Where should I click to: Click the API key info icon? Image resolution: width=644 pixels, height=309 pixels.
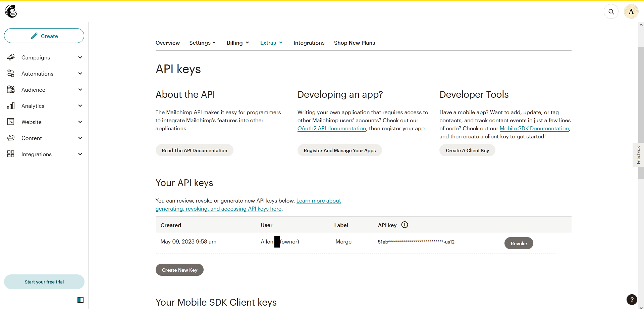(x=405, y=225)
